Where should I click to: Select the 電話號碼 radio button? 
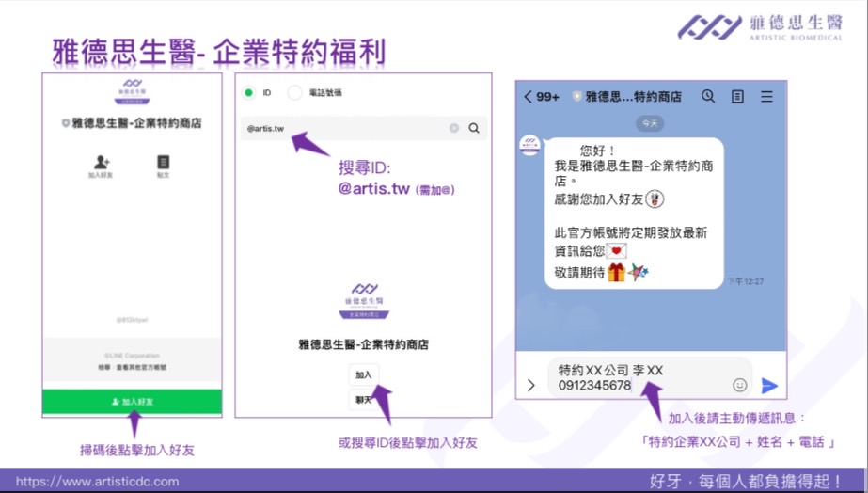point(294,92)
